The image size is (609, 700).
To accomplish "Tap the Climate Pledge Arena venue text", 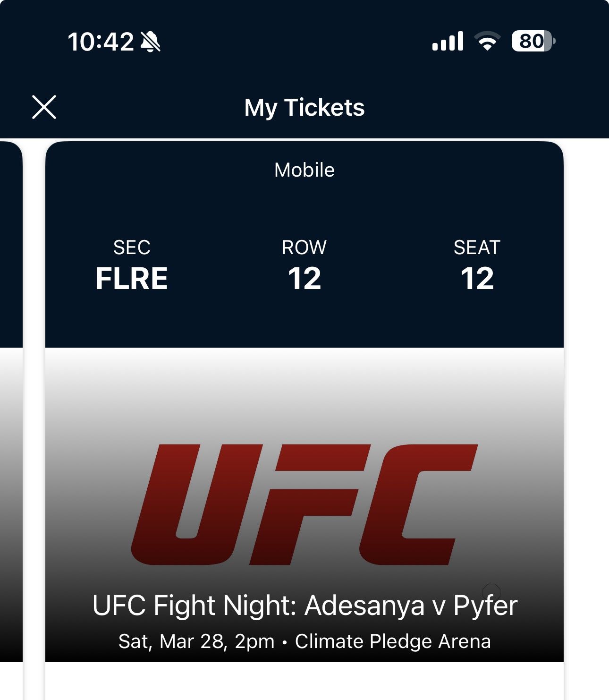I will click(x=393, y=641).
